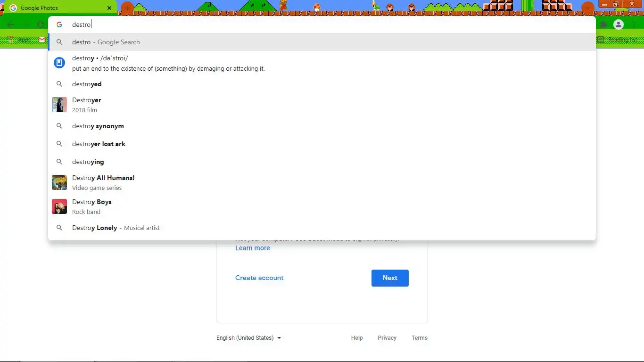Open a new browser tab
This screenshot has height=362, width=644.
127,8
